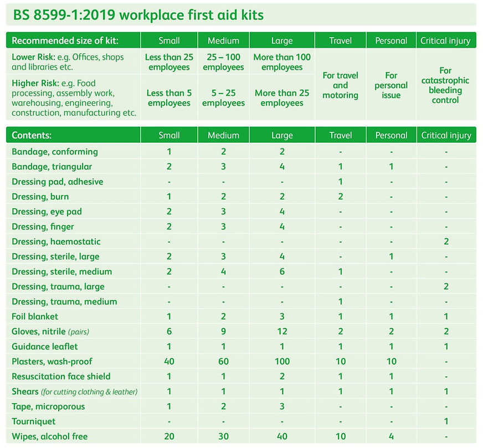
Task: Click the 'Dressing, finger' row label
Action: 43,226
